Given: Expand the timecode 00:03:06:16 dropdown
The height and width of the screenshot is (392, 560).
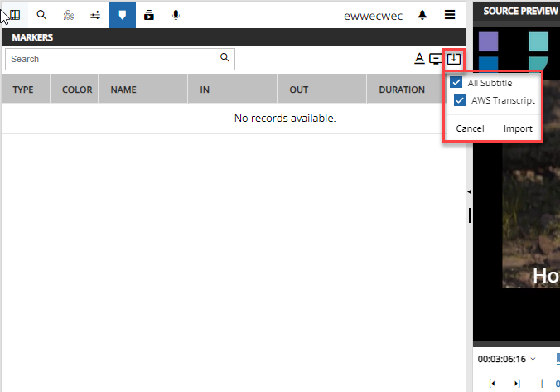Looking at the screenshot, I should pos(533,360).
